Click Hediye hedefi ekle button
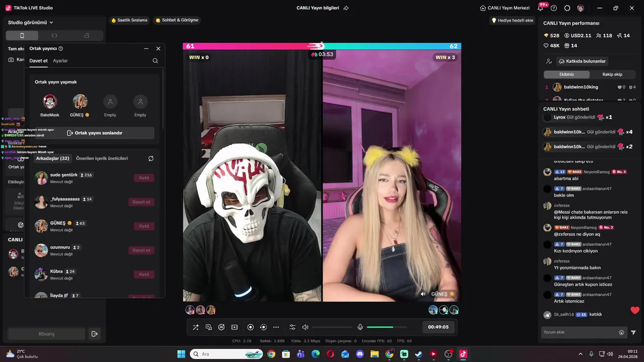This screenshot has width=644, height=362. click(x=512, y=21)
